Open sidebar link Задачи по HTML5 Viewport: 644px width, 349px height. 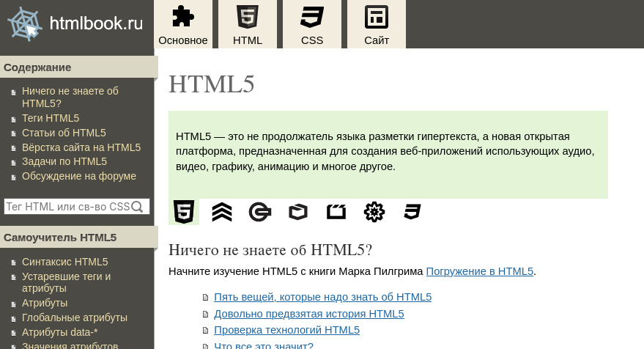(x=64, y=161)
